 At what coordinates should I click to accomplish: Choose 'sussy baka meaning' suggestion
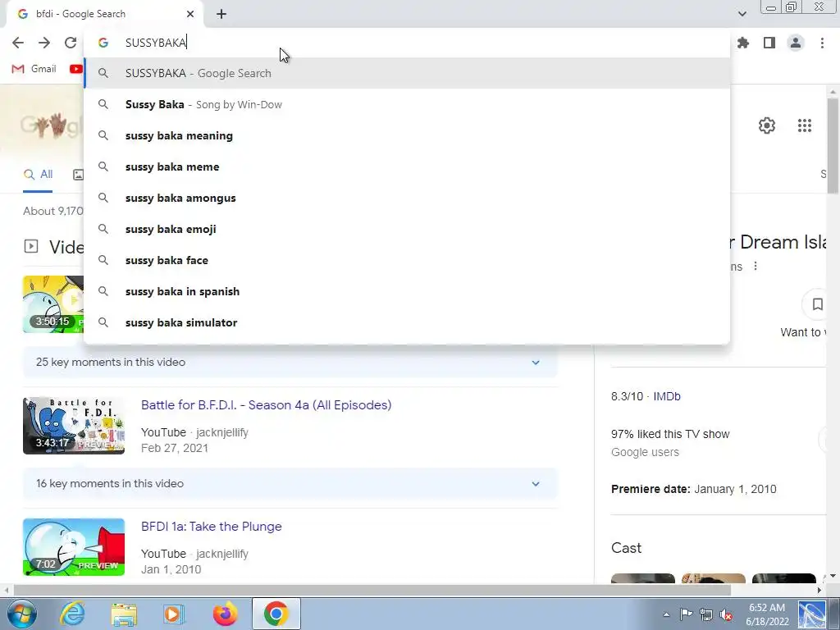pos(407,135)
